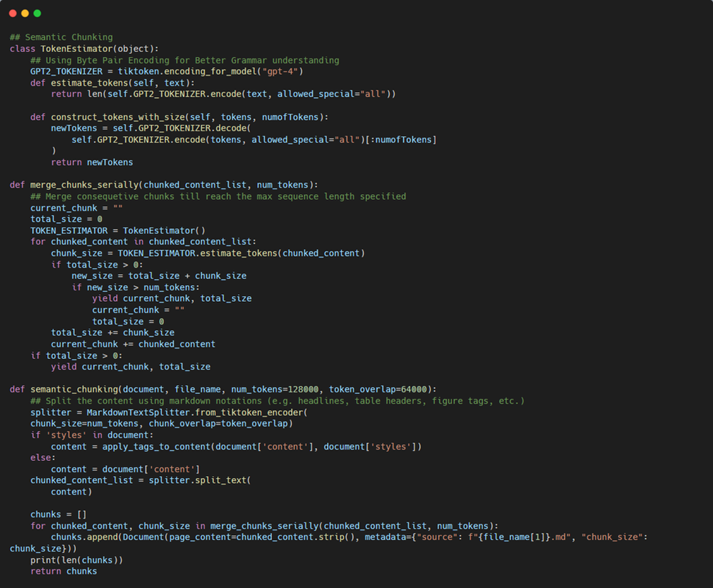Click the red close window dot

[13, 13]
